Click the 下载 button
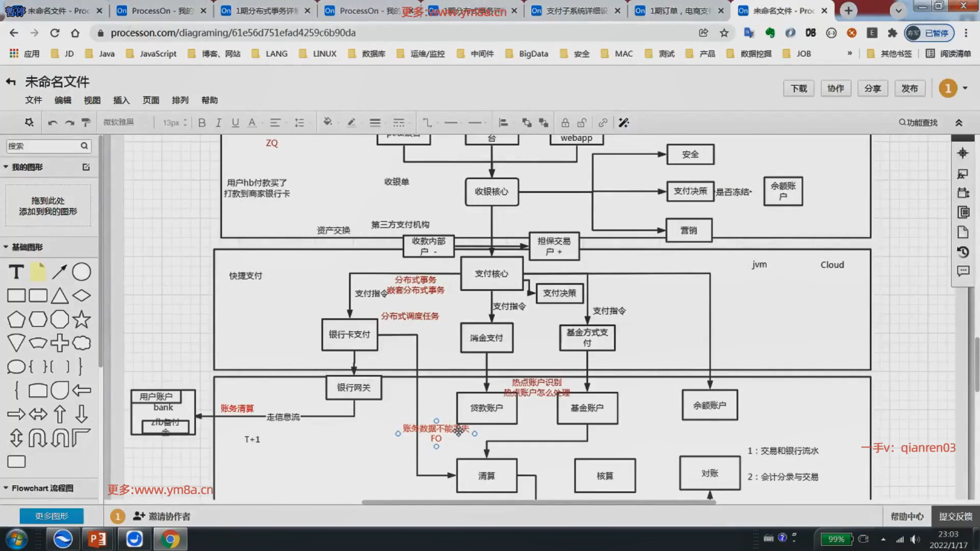Viewport: 980px width, 551px height. [x=799, y=88]
